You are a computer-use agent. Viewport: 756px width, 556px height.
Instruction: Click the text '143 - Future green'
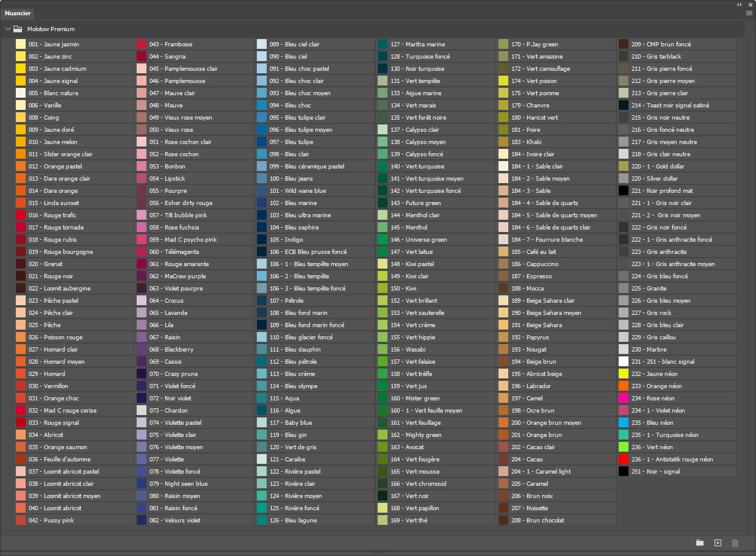tap(416, 203)
